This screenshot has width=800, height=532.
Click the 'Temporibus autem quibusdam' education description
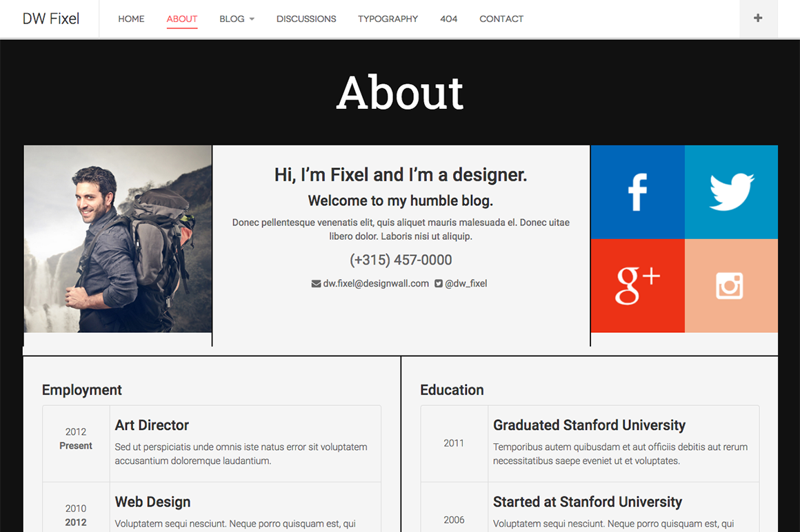(x=621, y=453)
